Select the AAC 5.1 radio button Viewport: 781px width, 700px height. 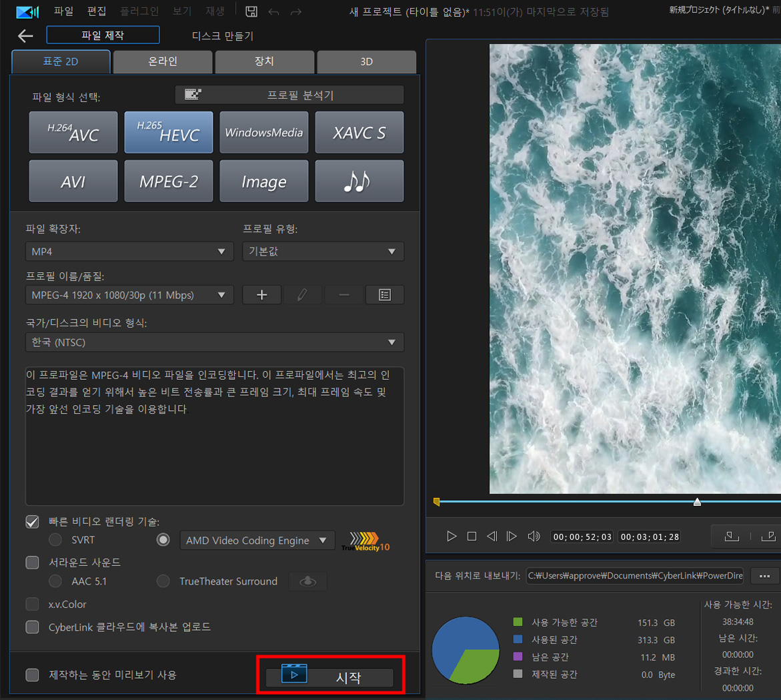55,581
